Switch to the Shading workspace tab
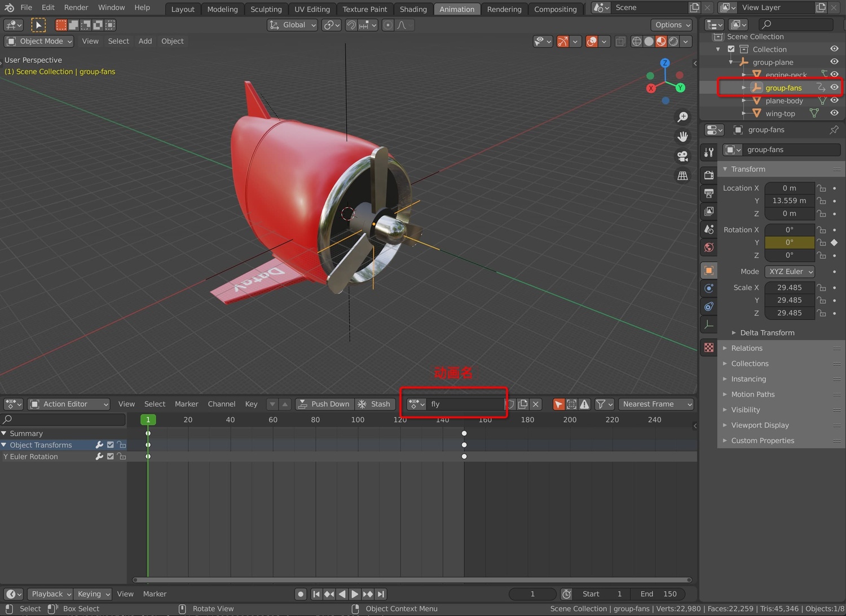Screen dimensions: 846x616 click(x=413, y=9)
